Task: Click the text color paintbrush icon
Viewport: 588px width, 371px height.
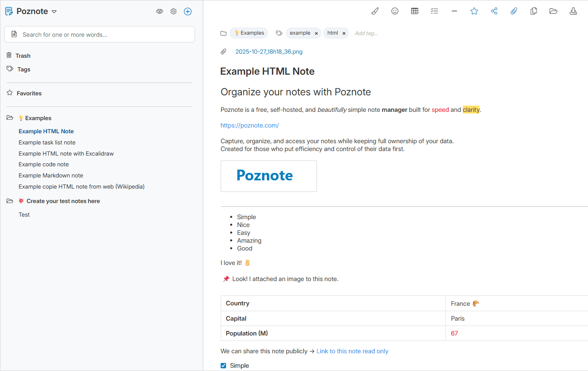Action: pos(375,11)
